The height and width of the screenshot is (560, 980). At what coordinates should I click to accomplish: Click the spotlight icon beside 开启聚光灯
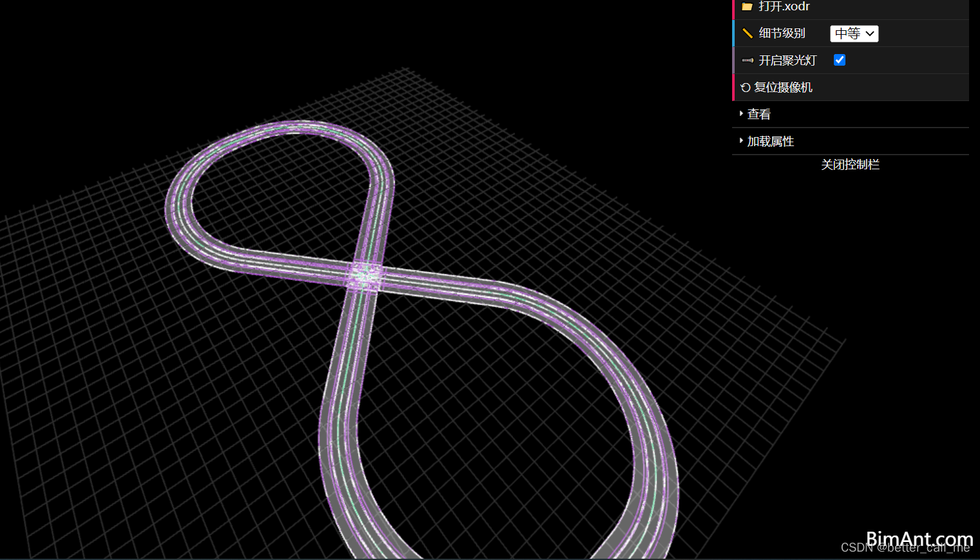tap(748, 61)
